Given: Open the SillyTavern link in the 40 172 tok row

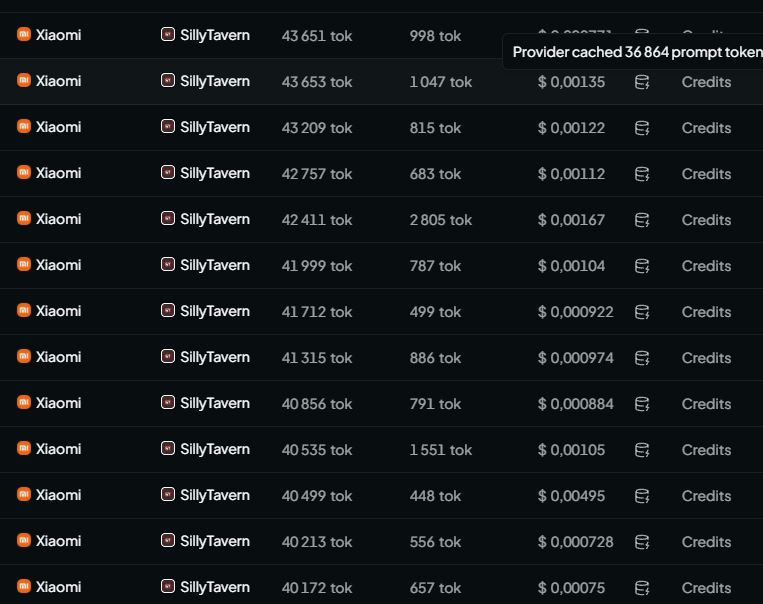Looking at the screenshot, I should tap(215, 587).
